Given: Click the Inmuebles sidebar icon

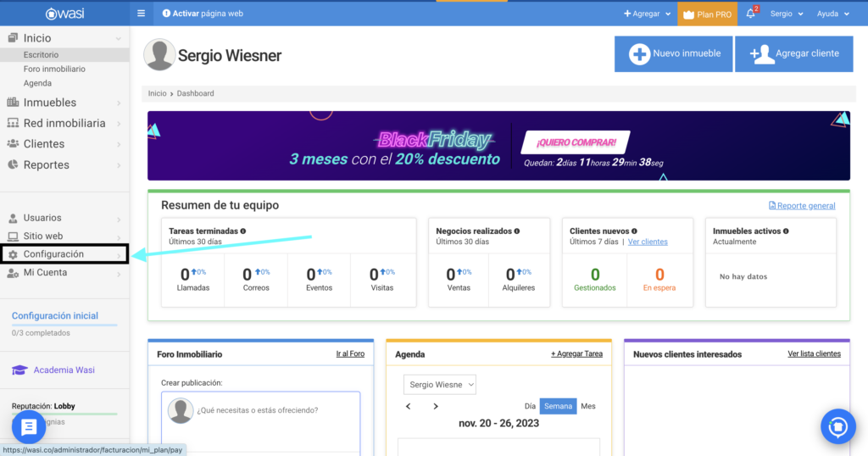Looking at the screenshot, I should point(13,103).
